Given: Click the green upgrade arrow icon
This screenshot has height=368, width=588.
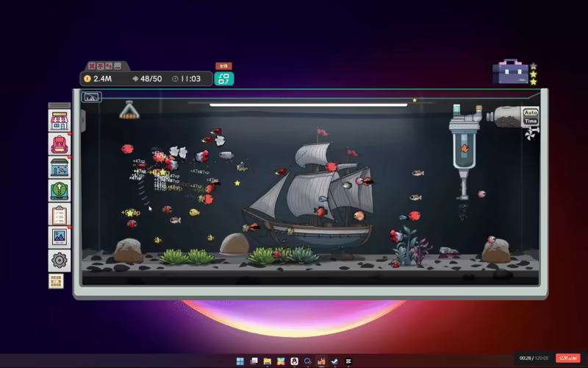Looking at the screenshot, I should [60, 191].
